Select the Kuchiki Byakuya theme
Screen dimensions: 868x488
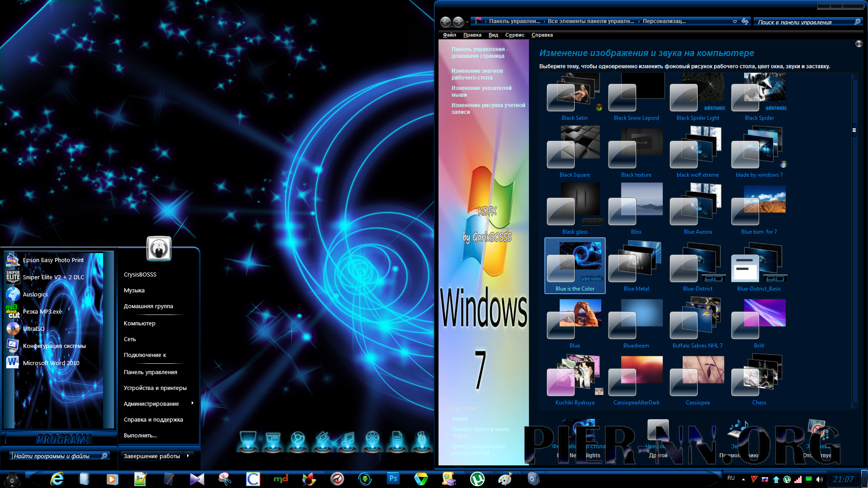tap(575, 380)
